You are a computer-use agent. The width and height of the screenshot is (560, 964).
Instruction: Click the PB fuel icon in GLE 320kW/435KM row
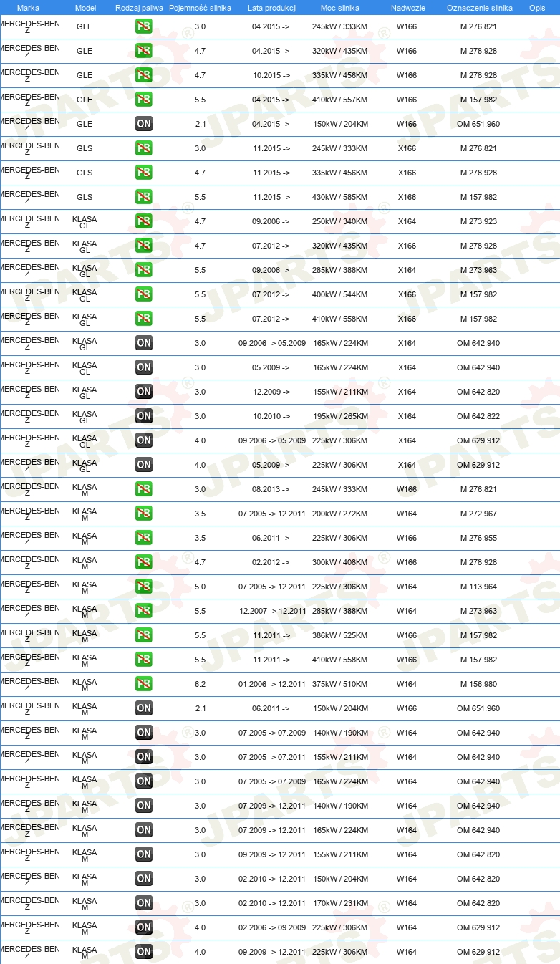point(144,51)
